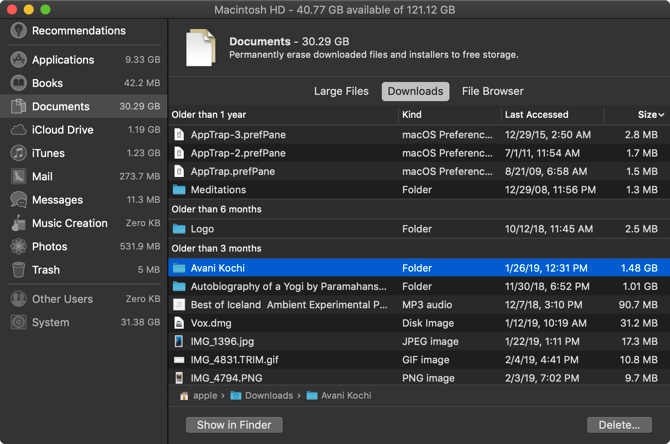Screen dimensions: 670x444
Task: Select the Downloads tab
Action: coord(415,92)
